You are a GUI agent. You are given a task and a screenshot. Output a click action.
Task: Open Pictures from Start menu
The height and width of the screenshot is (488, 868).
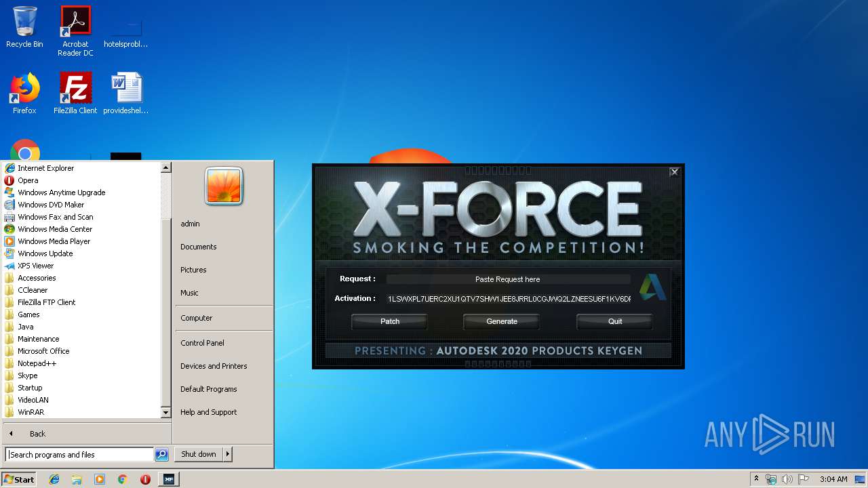coord(193,270)
